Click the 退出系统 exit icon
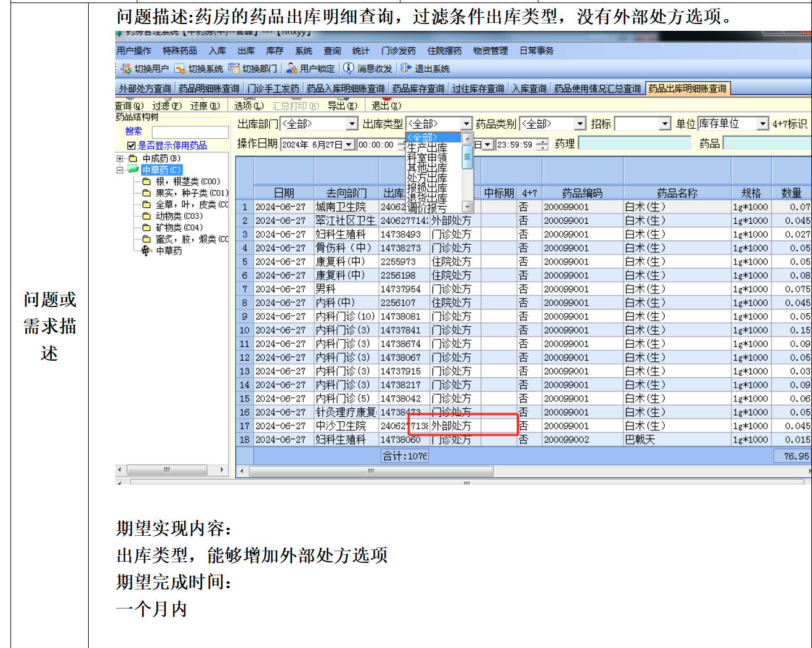Screen dimensions: 812x648 406,68
